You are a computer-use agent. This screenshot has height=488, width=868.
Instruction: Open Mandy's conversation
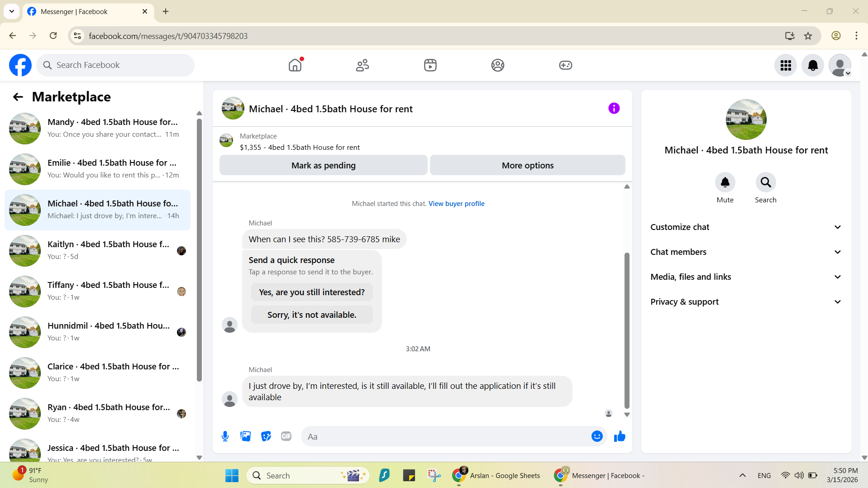pos(97,129)
